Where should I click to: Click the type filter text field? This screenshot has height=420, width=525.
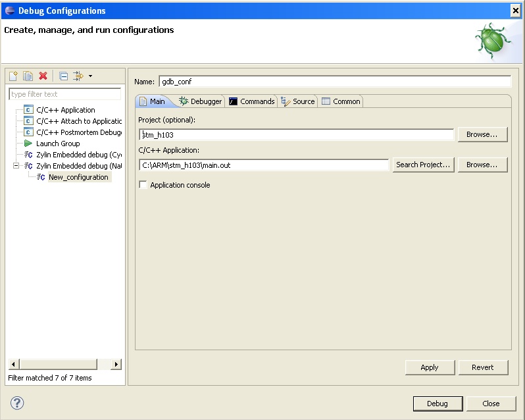[x=64, y=94]
